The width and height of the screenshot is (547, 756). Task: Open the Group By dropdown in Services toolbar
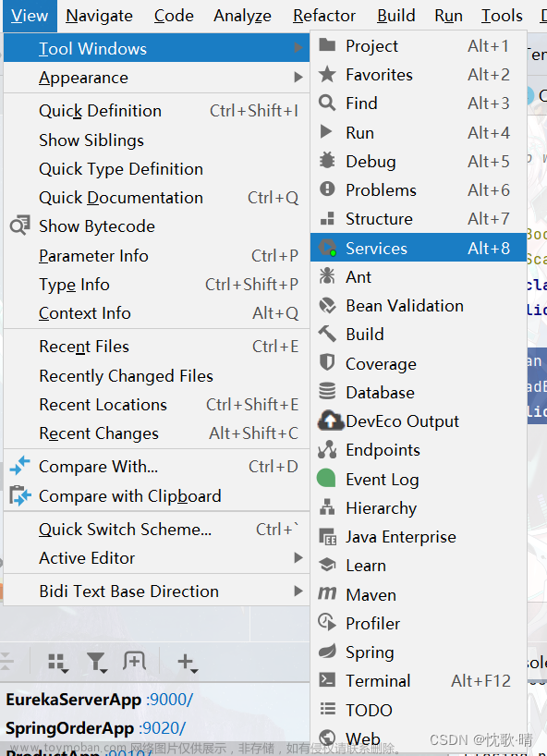[x=58, y=663]
